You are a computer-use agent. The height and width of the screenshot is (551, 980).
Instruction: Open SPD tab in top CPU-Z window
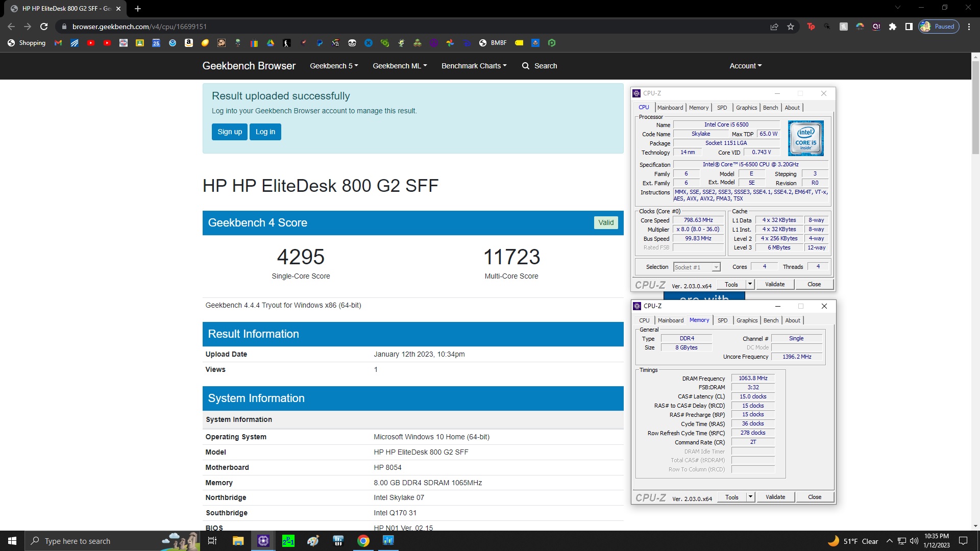[722, 108]
